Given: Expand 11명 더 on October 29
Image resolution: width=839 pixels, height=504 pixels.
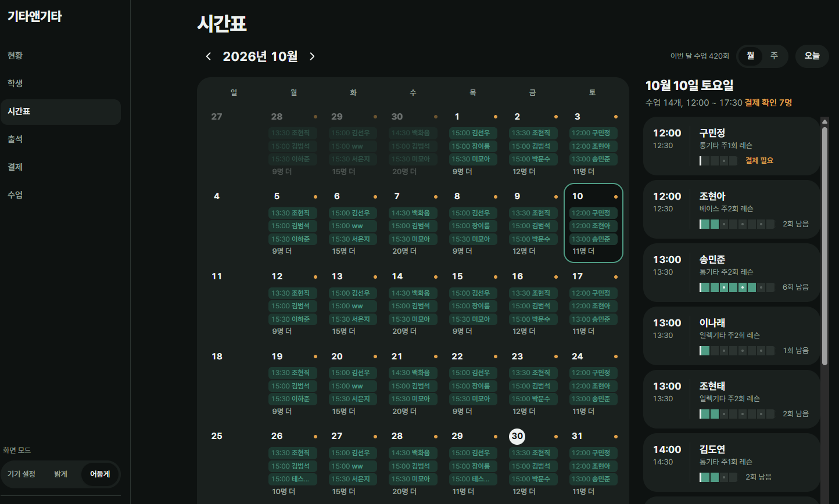Looking at the screenshot, I should click(463, 492).
